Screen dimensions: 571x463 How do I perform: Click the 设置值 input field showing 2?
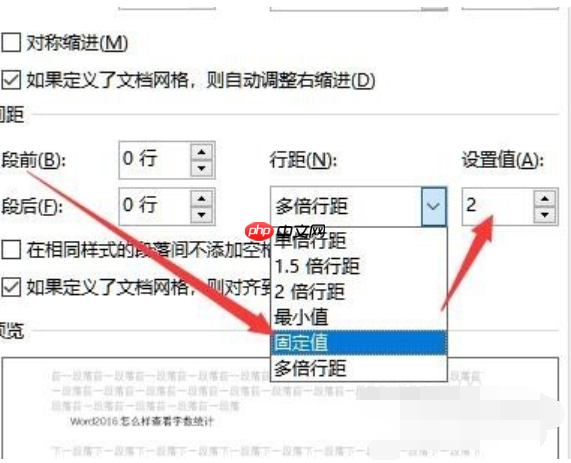pos(498,207)
